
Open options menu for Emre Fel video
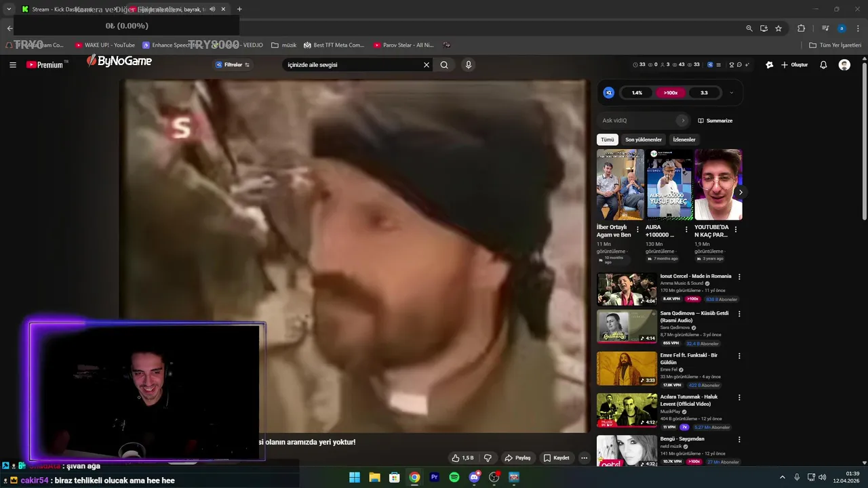(739, 356)
